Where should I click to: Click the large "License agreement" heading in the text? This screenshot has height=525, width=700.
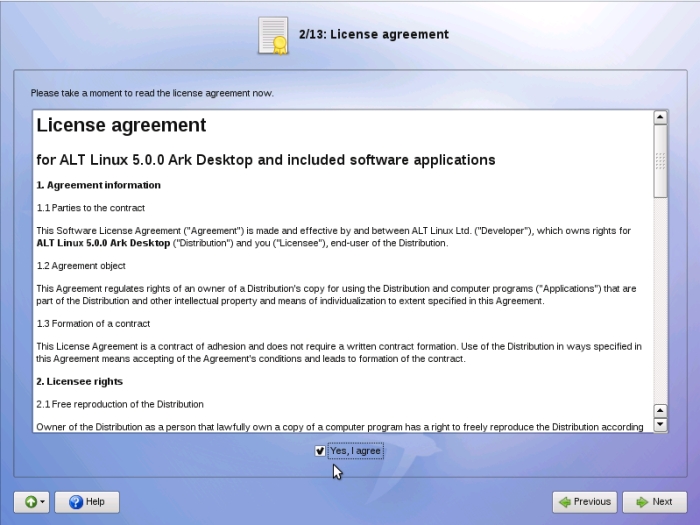pos(121,126)
